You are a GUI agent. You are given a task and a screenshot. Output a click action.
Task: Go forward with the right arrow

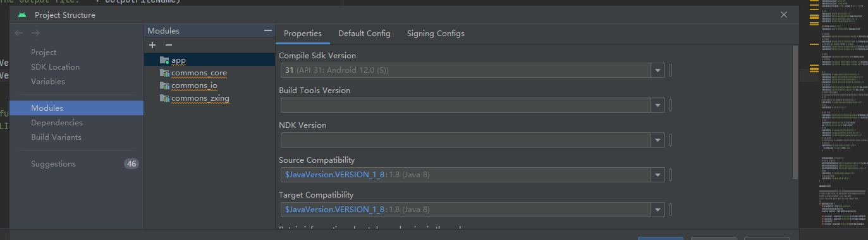click(35, 33)
